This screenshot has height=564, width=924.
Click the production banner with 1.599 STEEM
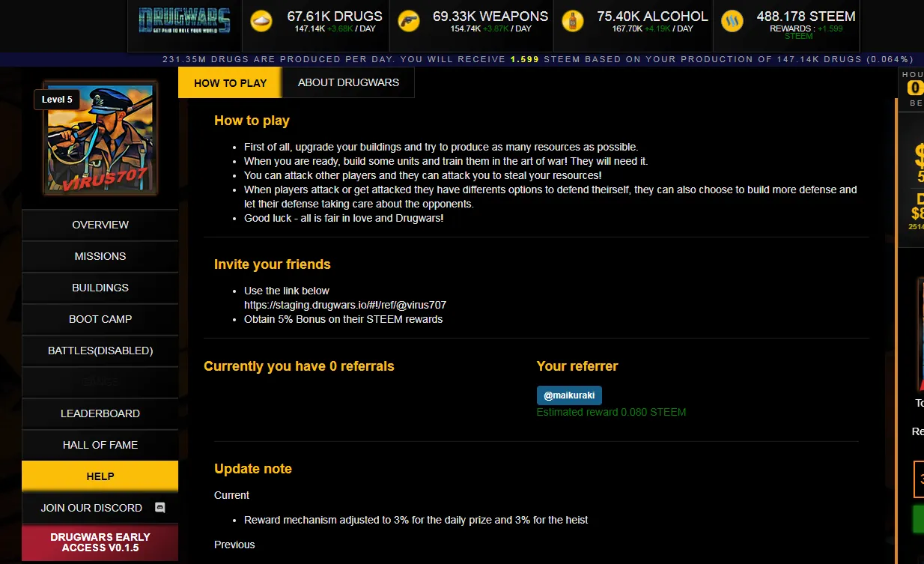(x=537, y=59)
